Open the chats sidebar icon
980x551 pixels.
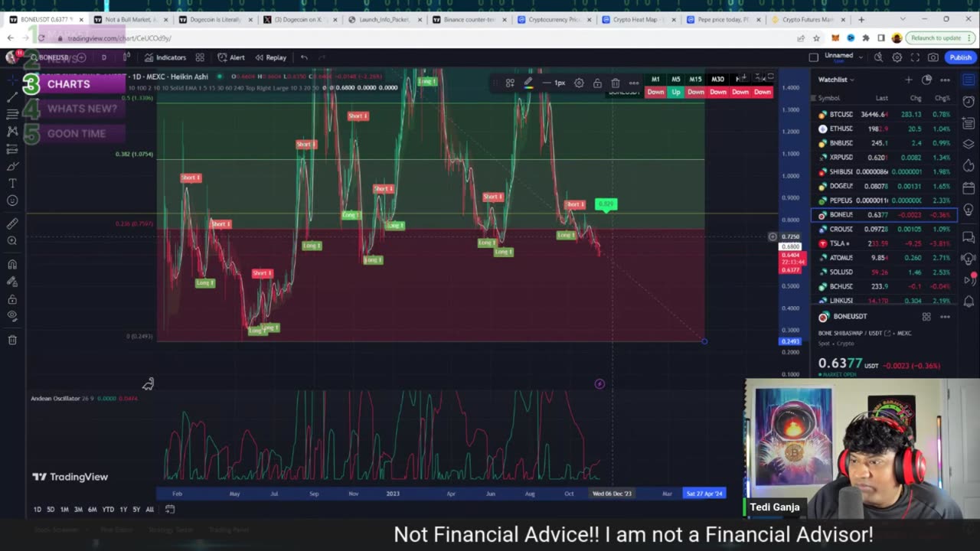(x=969, y=237)
